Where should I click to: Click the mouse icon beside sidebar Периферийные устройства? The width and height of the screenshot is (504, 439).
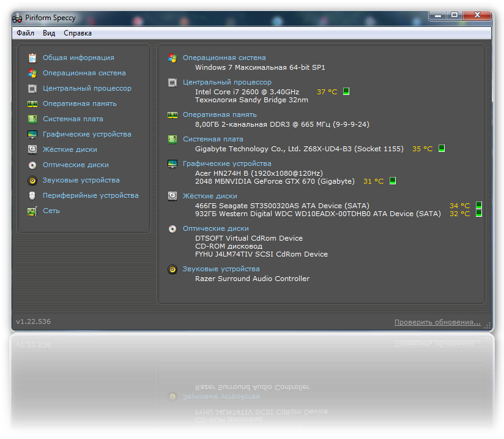(32, 195)
